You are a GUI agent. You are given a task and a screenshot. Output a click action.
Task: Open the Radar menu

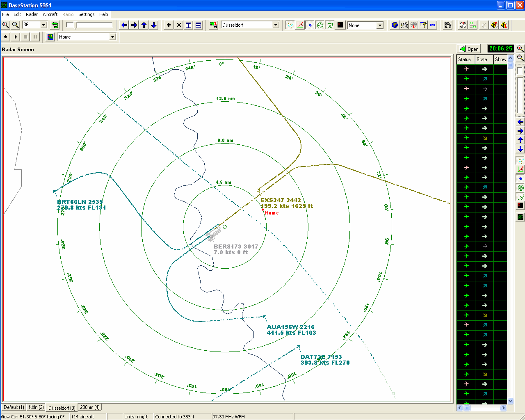coord(32,14)
